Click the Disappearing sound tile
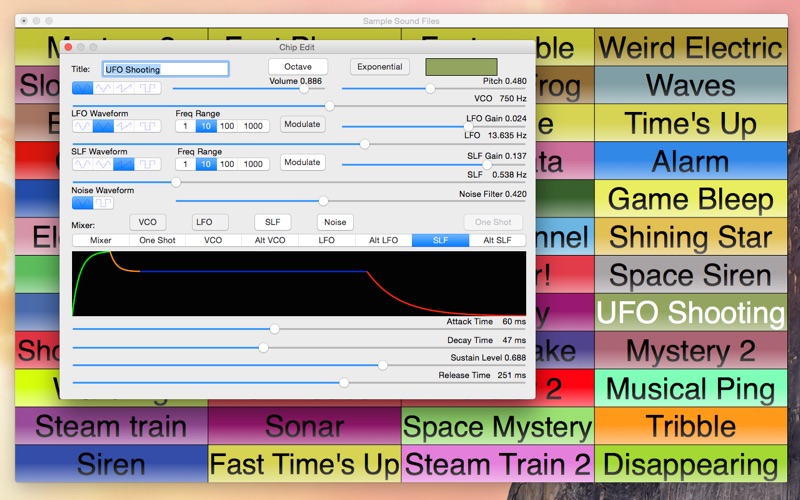800x500 pixels. 691,464
